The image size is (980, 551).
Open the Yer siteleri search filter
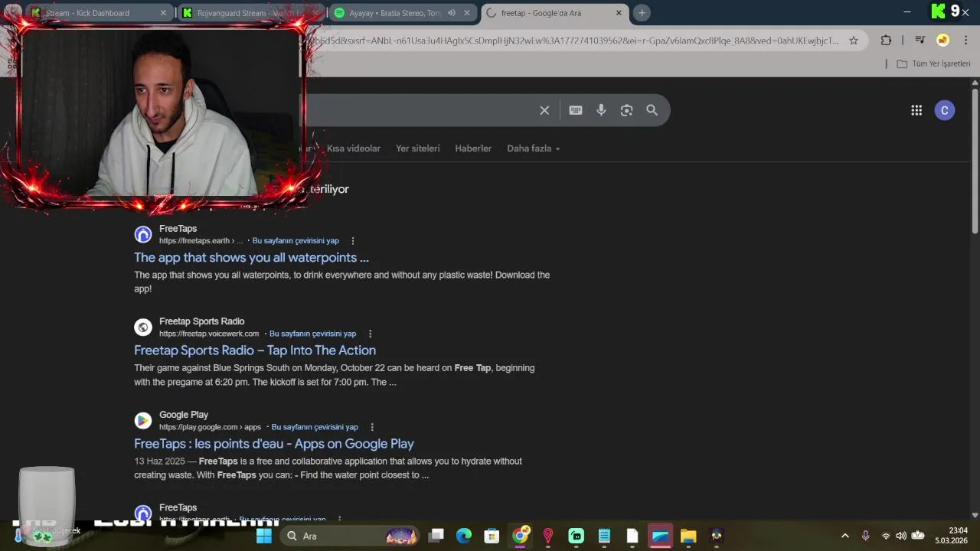[418, 148]
